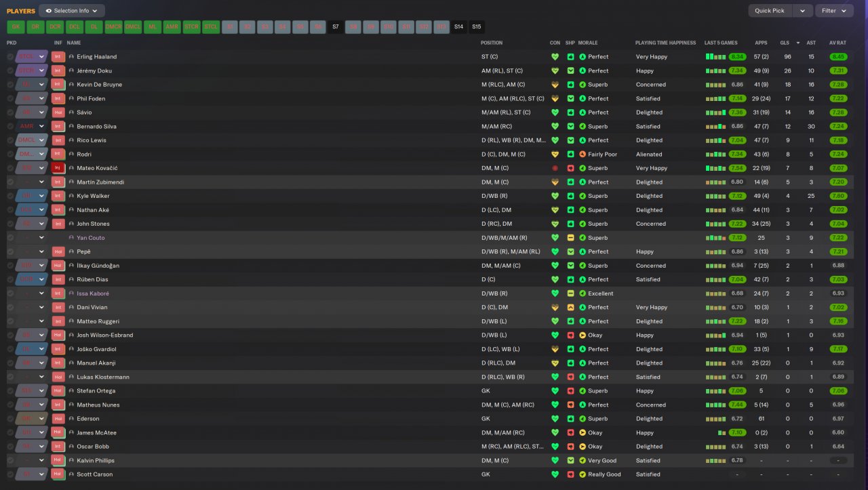Toggle the pick checkbox for Mateo Kovačić

click(10, 168)
